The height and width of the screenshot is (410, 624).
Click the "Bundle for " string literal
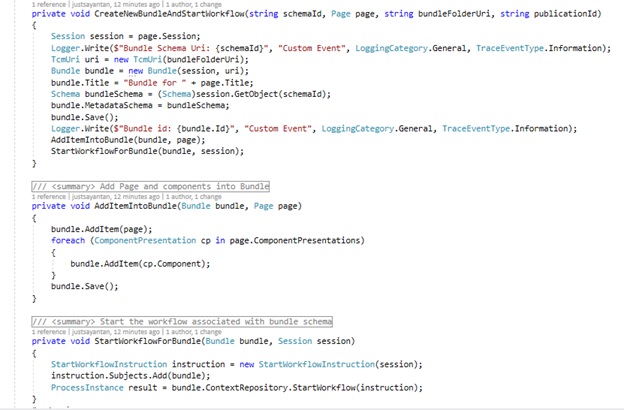coord(155,83)
